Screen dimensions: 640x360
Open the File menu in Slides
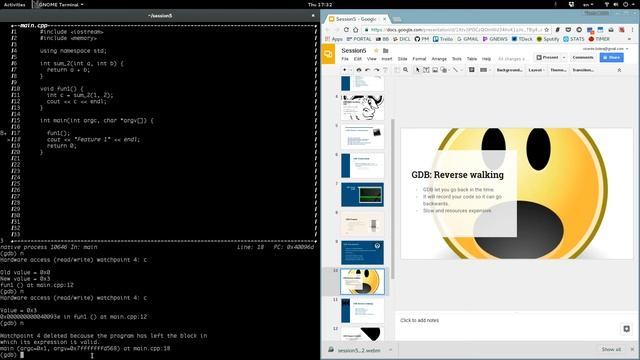tap(345, 59)
